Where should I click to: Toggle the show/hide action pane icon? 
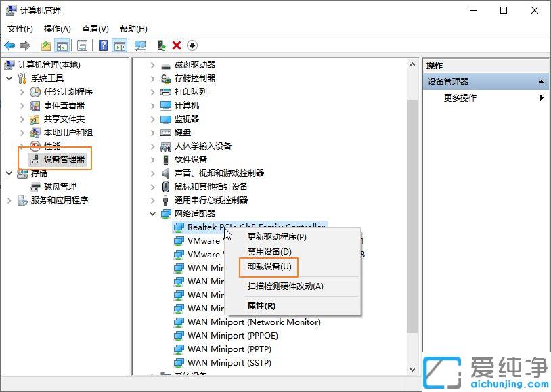[x=120, y=45]
